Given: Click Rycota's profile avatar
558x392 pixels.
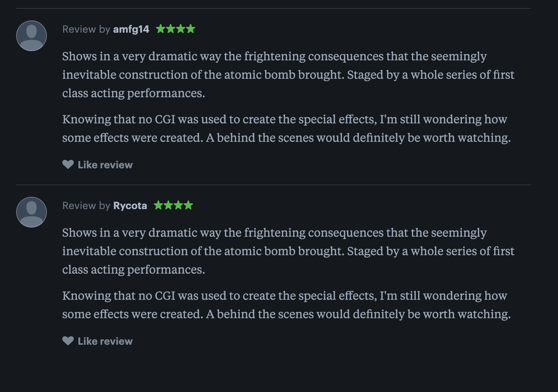Looking at the screenshot, I should [31, 212].
